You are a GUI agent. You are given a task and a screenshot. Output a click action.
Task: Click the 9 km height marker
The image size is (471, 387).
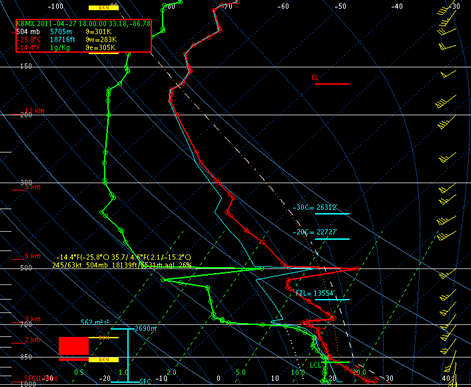pos(33,187)
